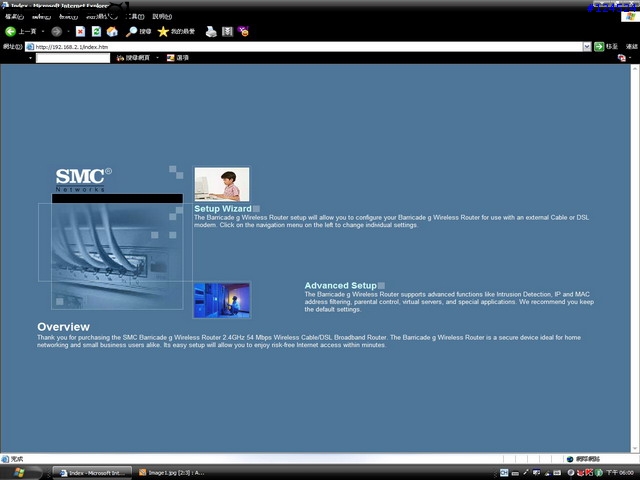Viewport: 640px width, 480px height.
Task: Click the blue server room thumbnail
Action: click(x=222, y=300)
